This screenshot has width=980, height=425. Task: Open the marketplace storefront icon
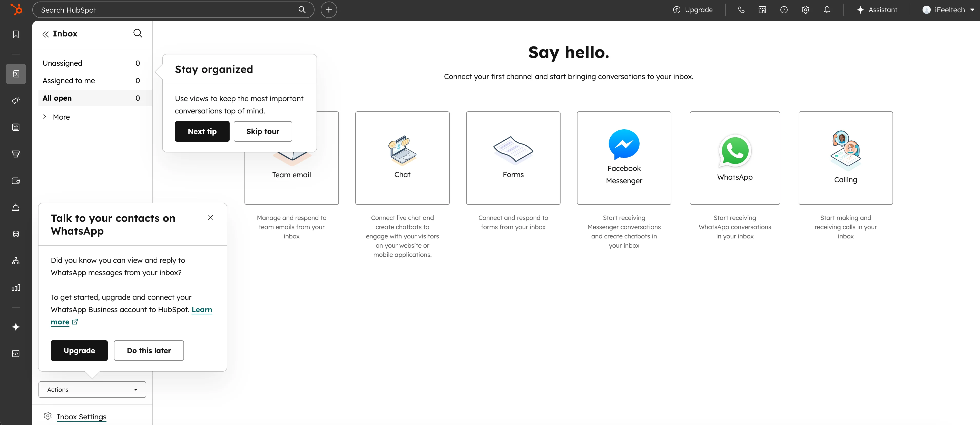[x=762, y=10]
